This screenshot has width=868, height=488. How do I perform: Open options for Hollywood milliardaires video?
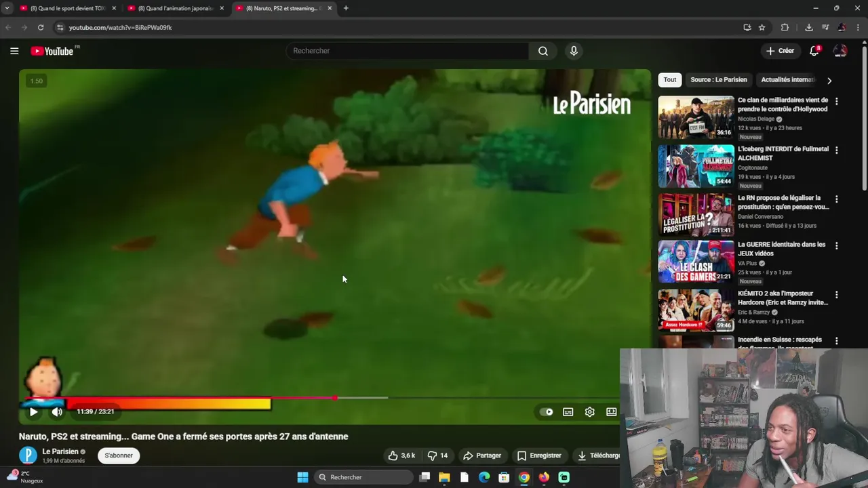pyautogui.click(x=836, y=101)
